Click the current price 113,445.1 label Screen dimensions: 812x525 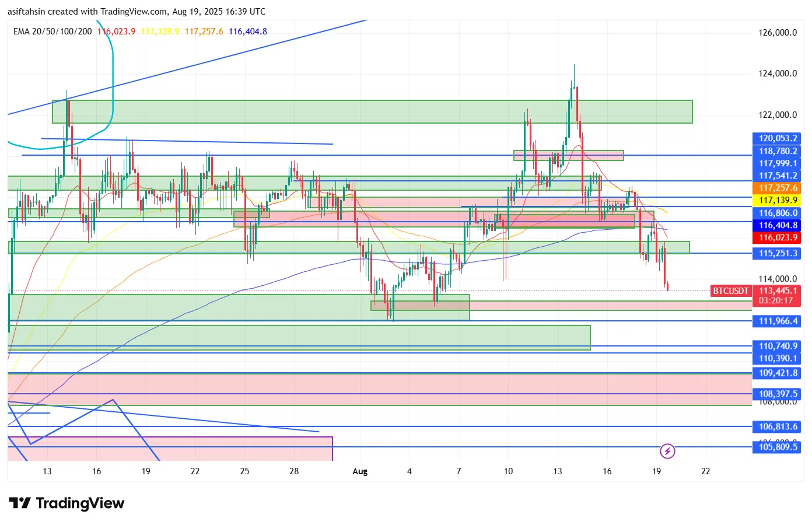tap(777, 290)
